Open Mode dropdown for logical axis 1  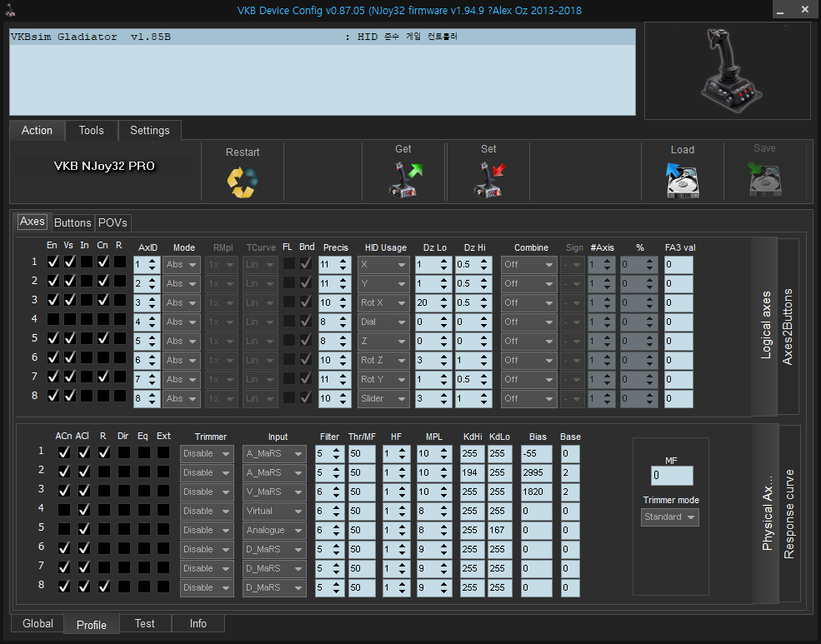click(181, 265)
